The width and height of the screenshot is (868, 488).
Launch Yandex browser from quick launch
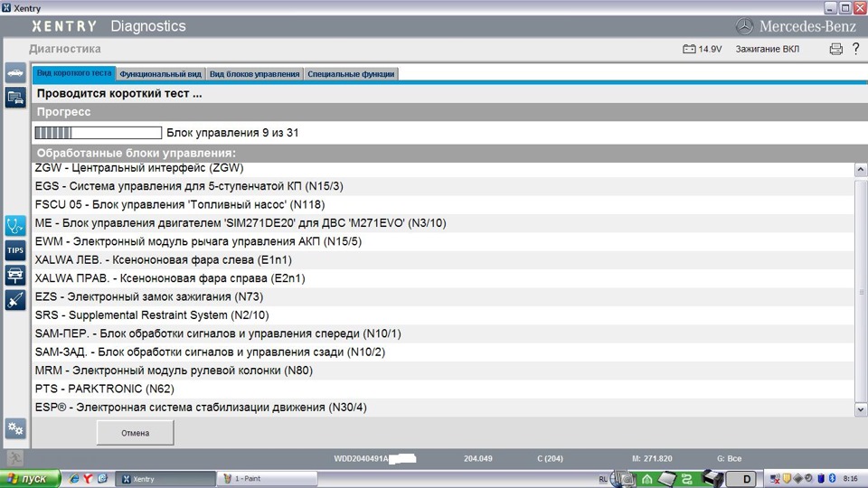pyautogui.click(x=88, y=479)
